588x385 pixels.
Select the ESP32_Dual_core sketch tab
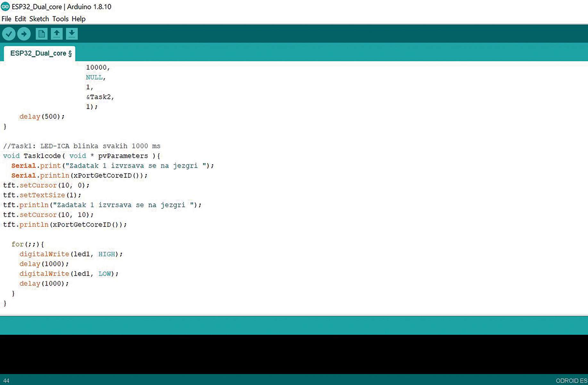(x=40, y=53)
